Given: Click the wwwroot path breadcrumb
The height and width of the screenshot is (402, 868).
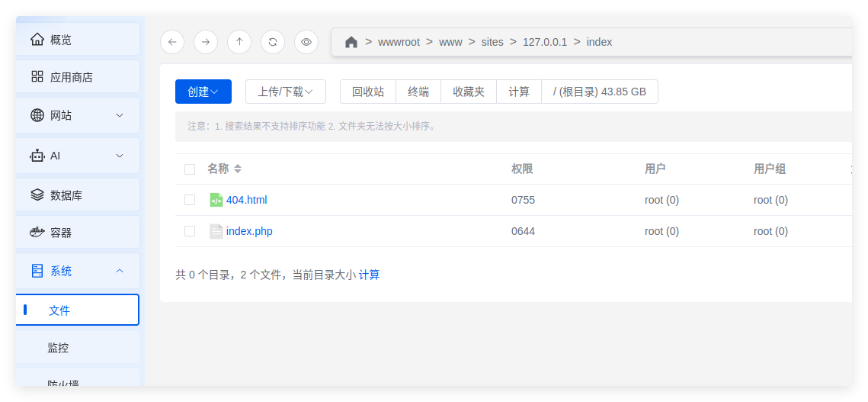Looking at the screenshot, I should click(x=399, y=42).
